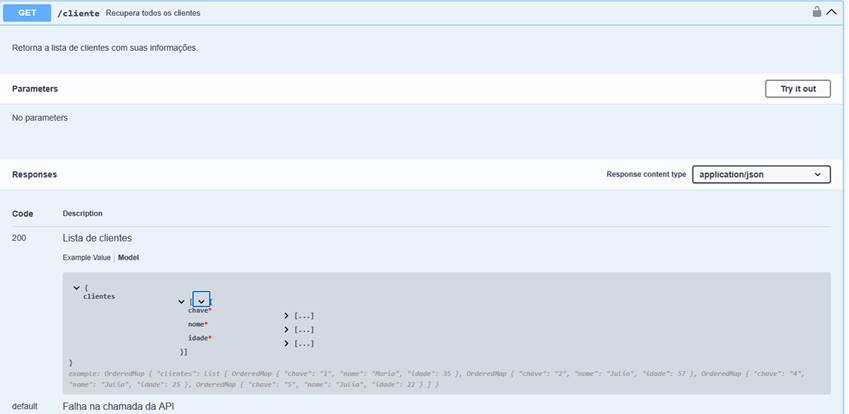Click the chave property name

pyautogui.click(x=198, y=310)
